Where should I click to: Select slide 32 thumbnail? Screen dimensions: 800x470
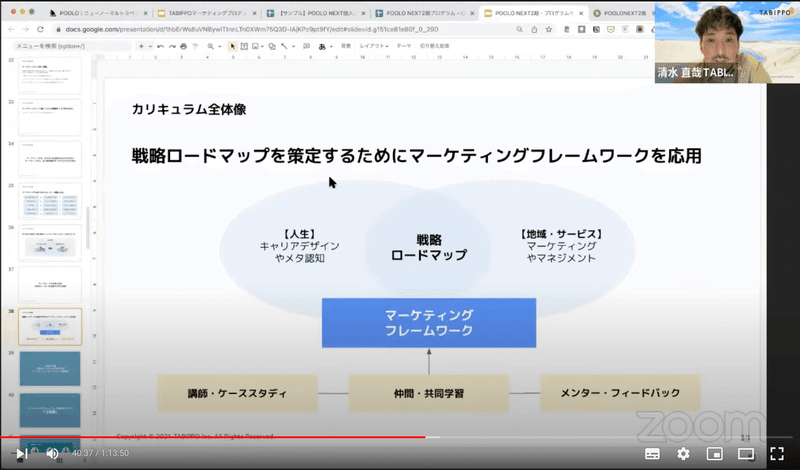click(x=50, y=76)
